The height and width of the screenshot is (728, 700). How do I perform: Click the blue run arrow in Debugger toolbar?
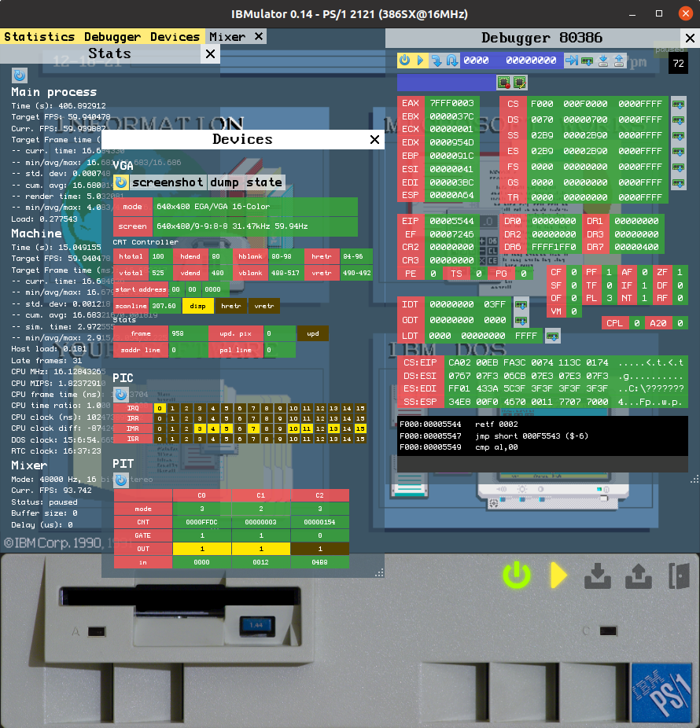tap(420, 61)
